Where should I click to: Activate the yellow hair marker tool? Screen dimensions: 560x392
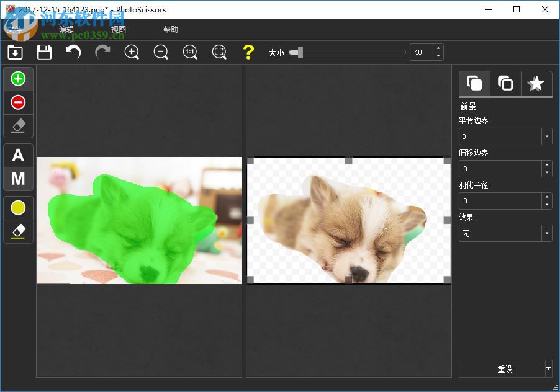[18, 207]
